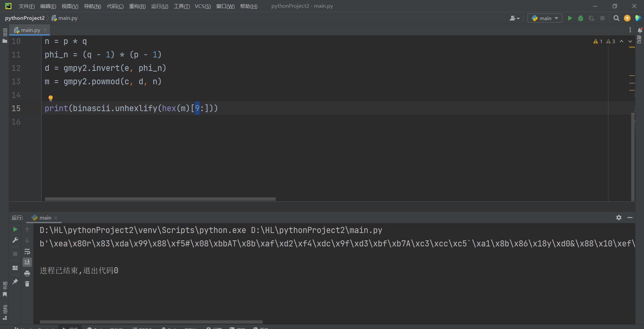
Task: Click the up stack trace arrow
Action: (27, 230)
